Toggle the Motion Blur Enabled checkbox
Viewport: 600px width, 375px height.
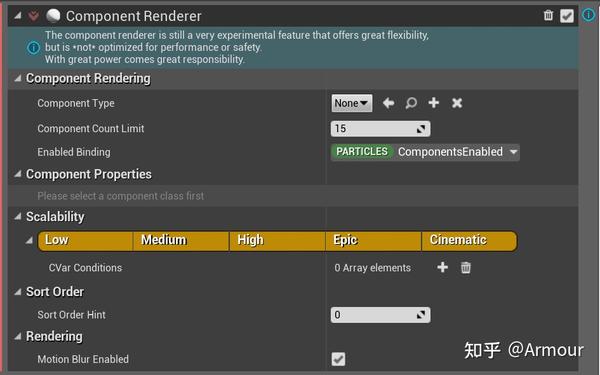click(338, 359)
